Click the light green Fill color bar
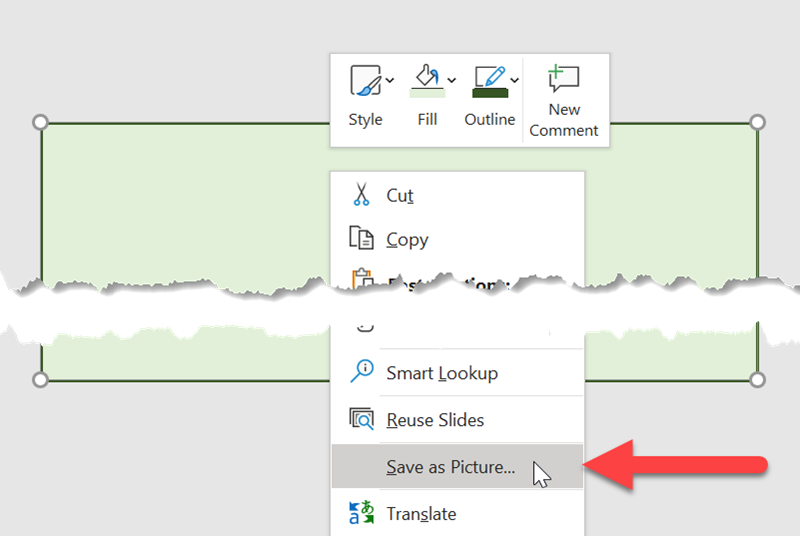The image size is (800, 536). (428, 93)
